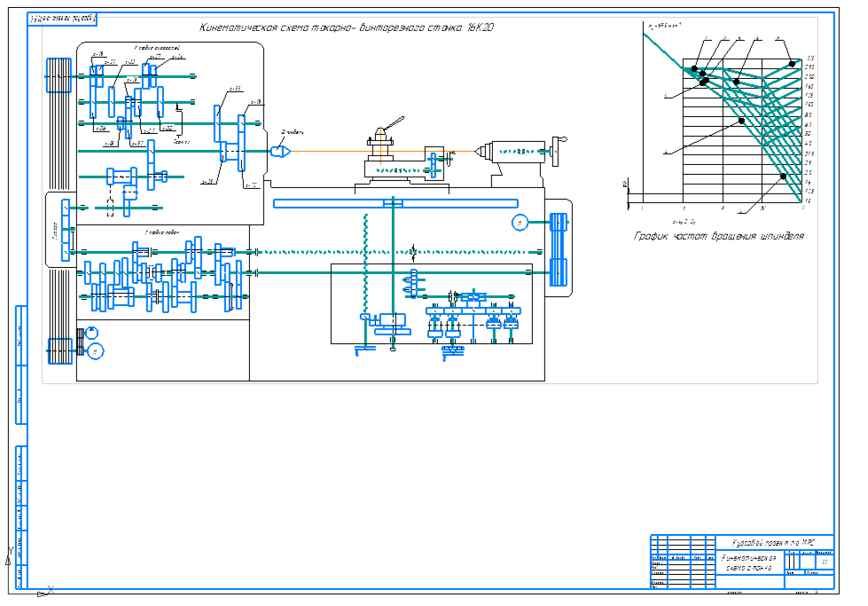Select the caption График частот вращения шпинделя

click(719, 237)
